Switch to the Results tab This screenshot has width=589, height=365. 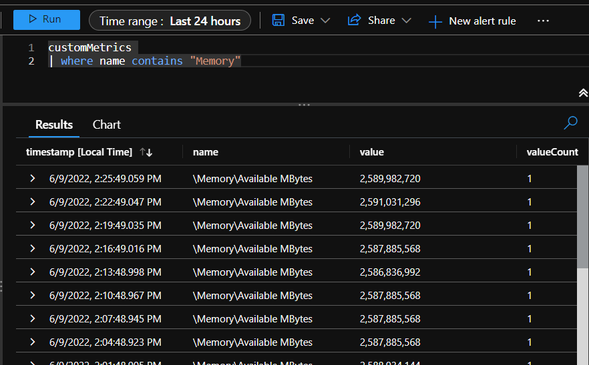[x=54, y=125]
